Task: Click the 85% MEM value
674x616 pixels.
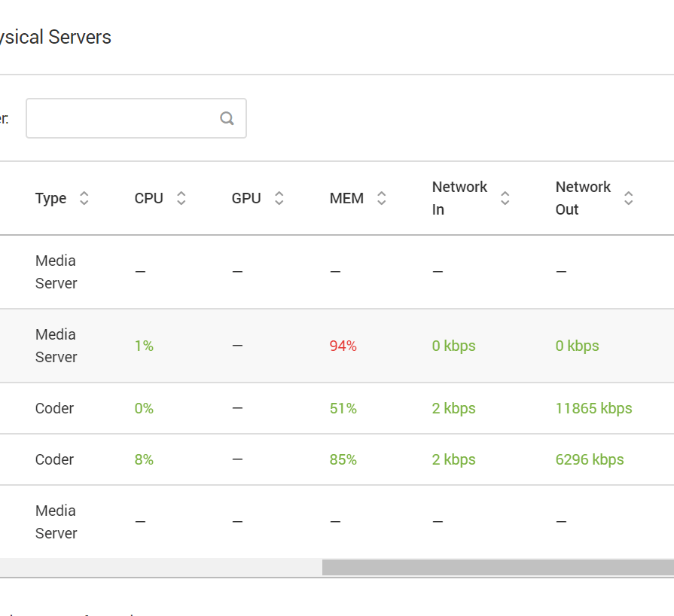Action: tap(343, 459)
